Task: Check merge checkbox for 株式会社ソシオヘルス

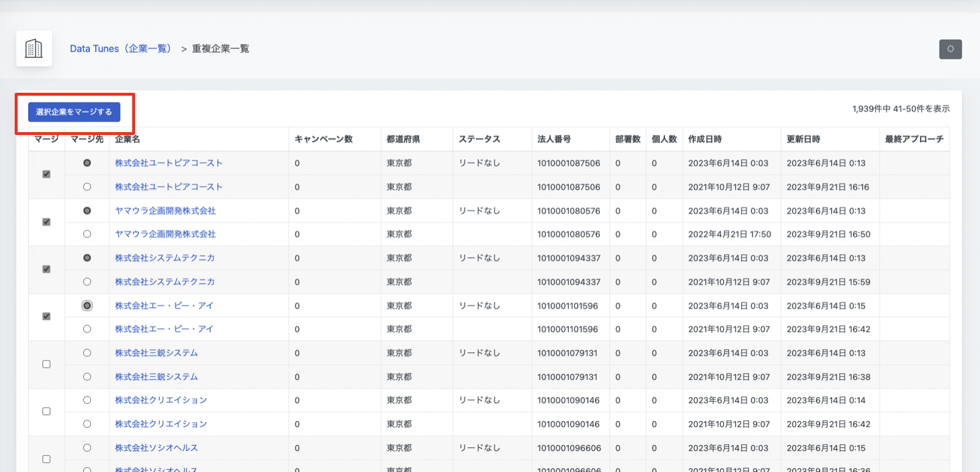Action: [46, 459]
